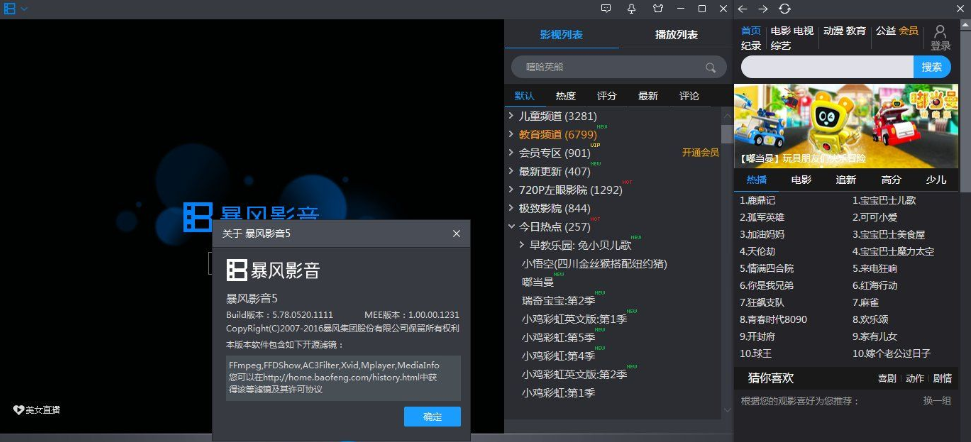Sort list by 评分
The width and height of the screenshot is (971, 442).
point(606,96)
